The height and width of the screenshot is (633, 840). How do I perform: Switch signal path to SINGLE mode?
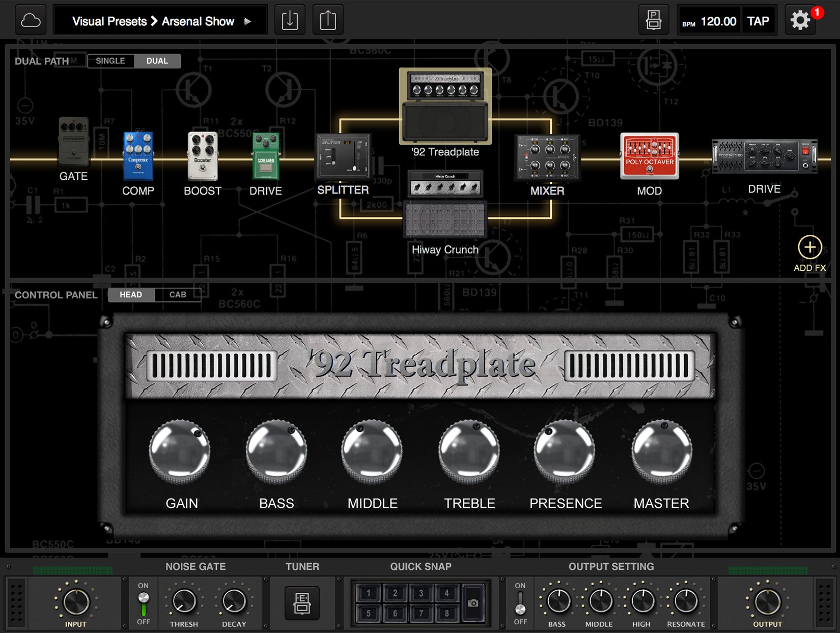click(x=111, y=61)
